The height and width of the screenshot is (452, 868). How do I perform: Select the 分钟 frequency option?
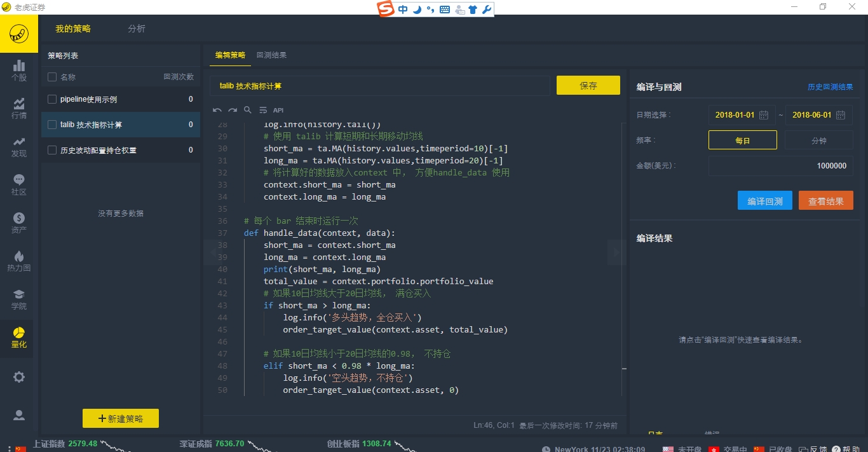click(818, 140)
